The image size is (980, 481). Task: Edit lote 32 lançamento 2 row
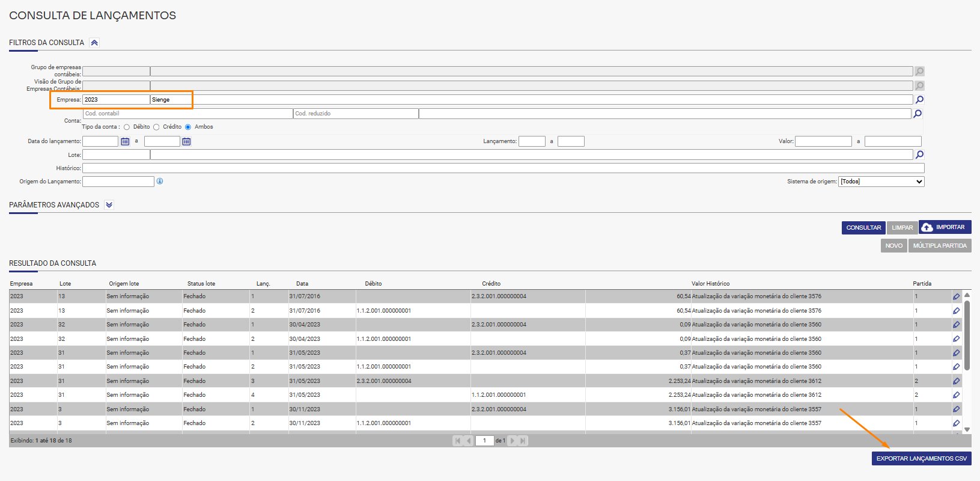click(956, 339)
